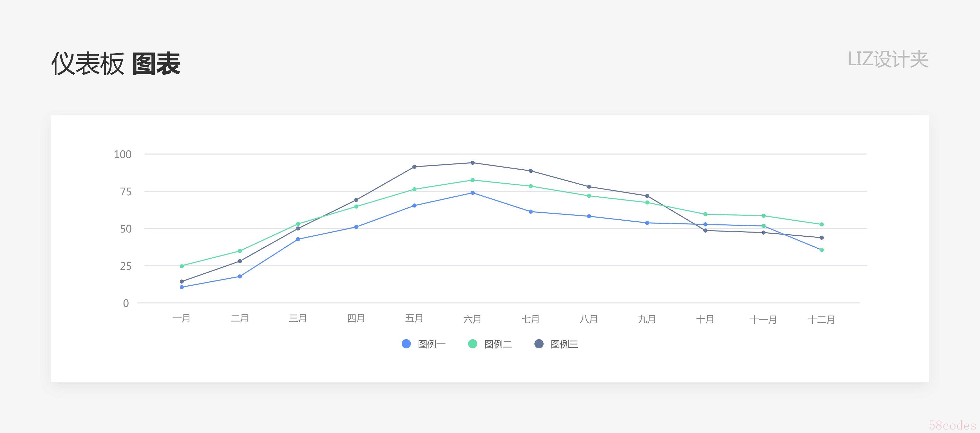Click the green 图例二 legend dot
Viewport: 980px width, 433px height.
coord(472,344)
